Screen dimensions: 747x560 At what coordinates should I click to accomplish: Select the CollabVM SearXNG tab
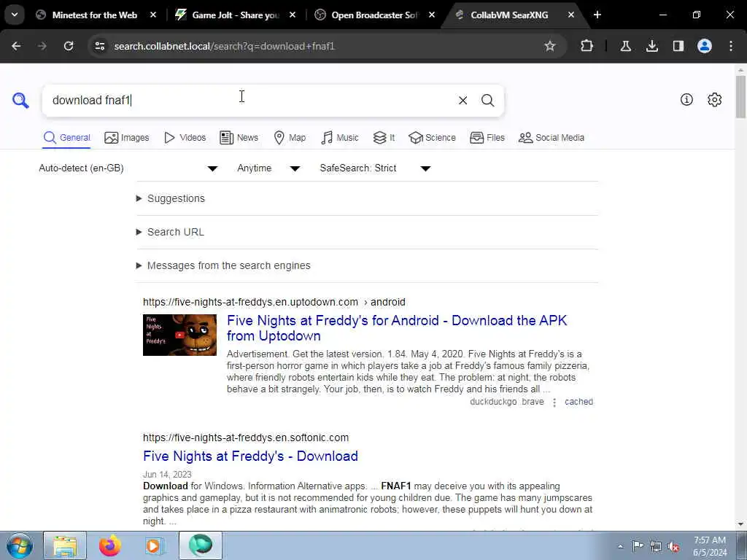tap(508, 15)
